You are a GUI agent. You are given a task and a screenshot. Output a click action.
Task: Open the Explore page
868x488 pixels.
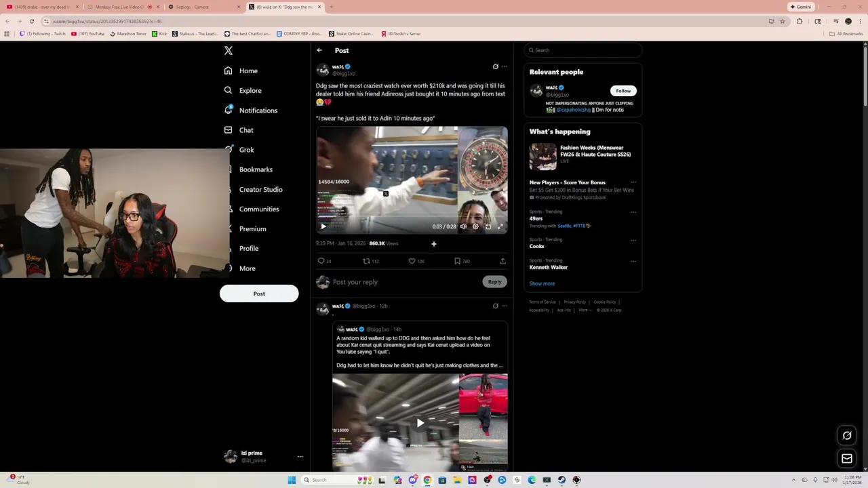(x=250, y=90)
